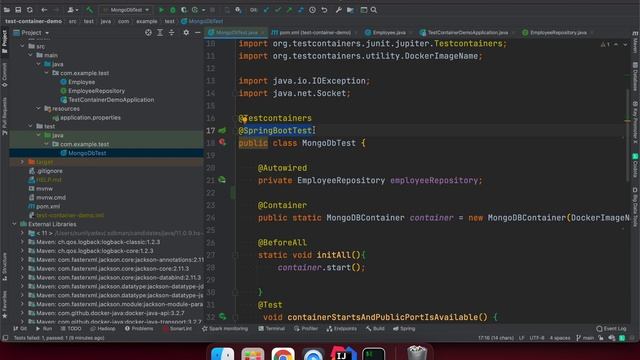Start debugging with the green bug icon
Screen dimensions: 640x360
(x=173, y=10)
